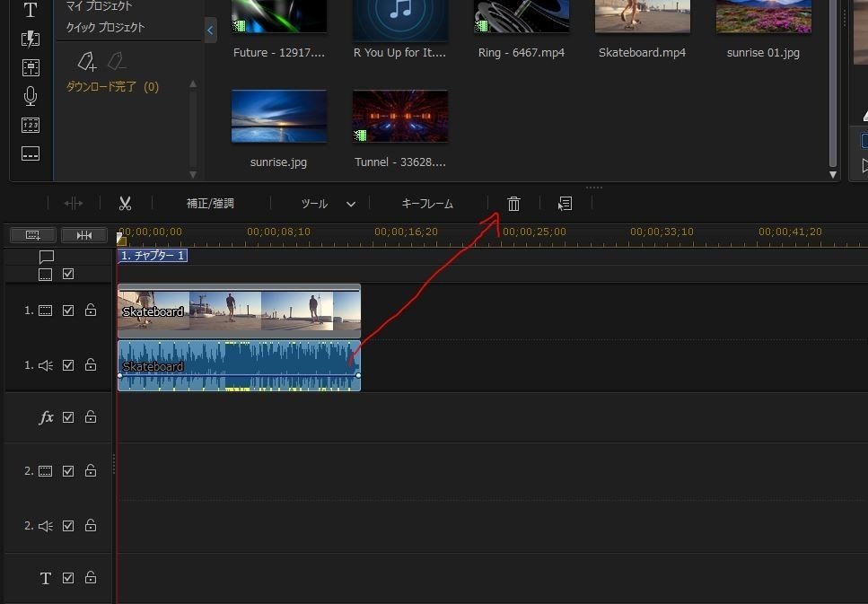The height and width of the screenshot is (604, 868).
Task: Open the more functions list icon
Action: click(x=566, y=203)
